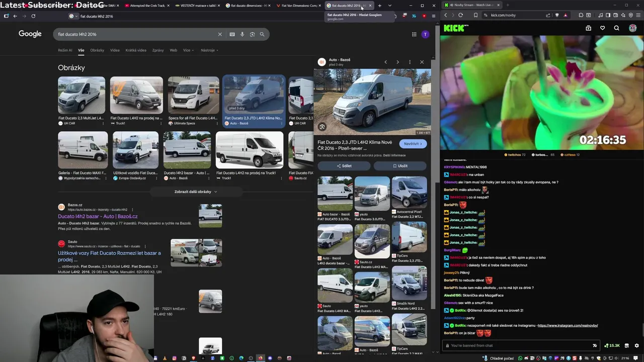Switch to Zprávy search tab
The width and height of the screenshot is (644, 362).
[x=158, y=50]
